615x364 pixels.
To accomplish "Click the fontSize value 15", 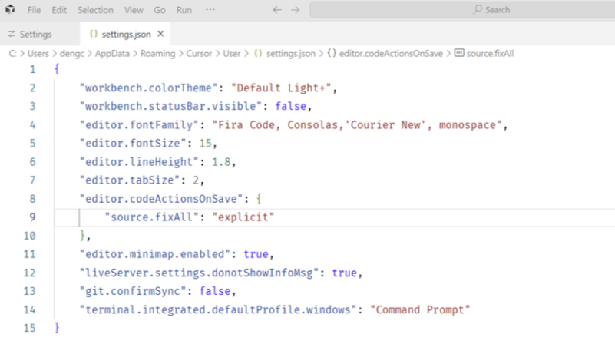I will tap(205, 143).
